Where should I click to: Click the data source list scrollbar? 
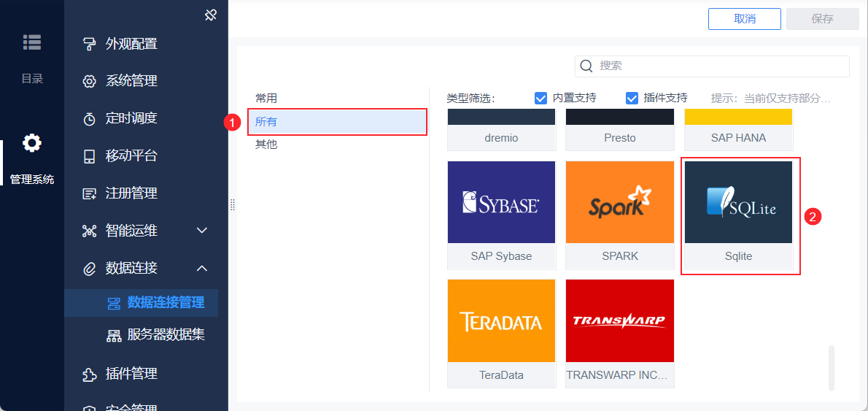click(831, 369)
